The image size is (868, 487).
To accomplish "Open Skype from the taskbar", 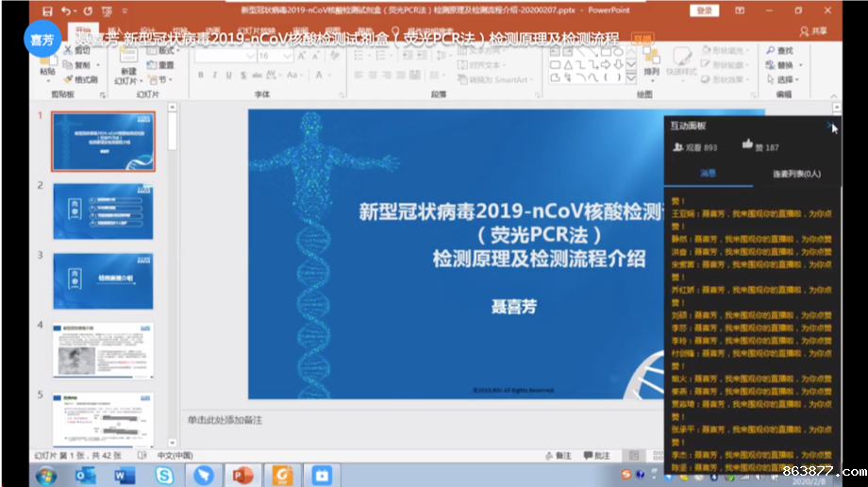I will coord(164,475).
